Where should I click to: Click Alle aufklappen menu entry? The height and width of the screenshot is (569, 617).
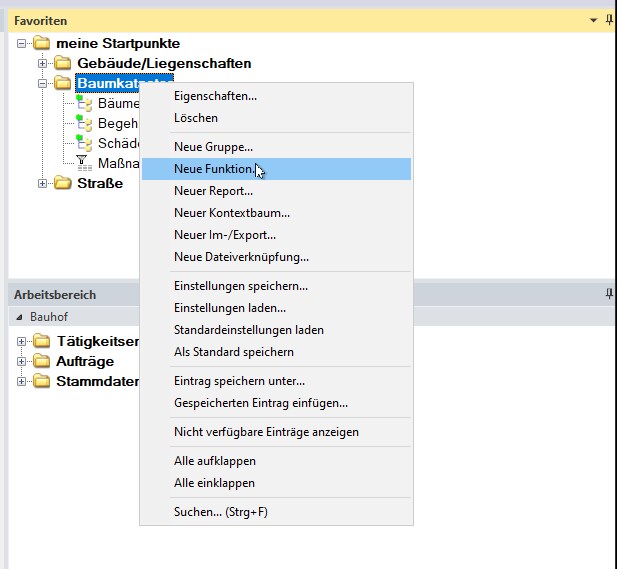tap(214, 461)
